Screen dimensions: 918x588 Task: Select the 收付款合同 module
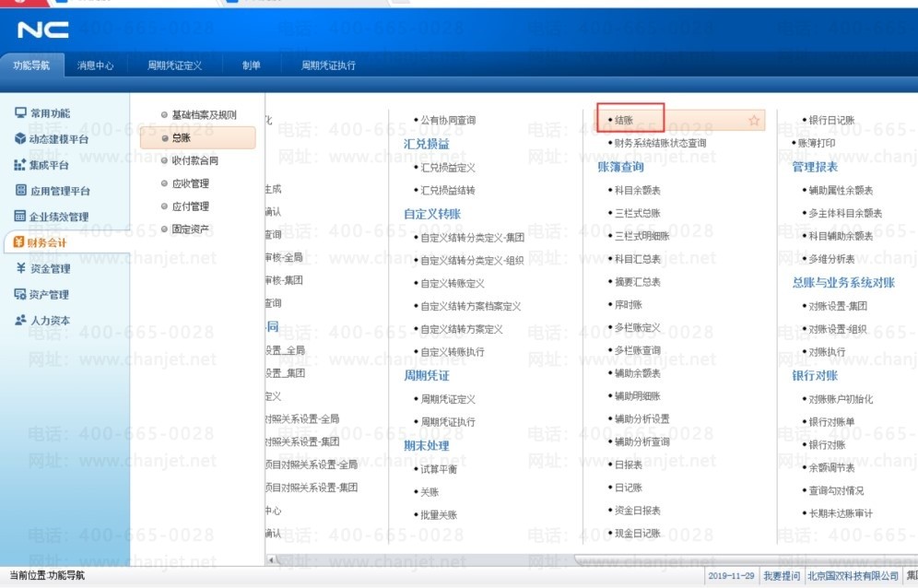click(x=195, y=160)
